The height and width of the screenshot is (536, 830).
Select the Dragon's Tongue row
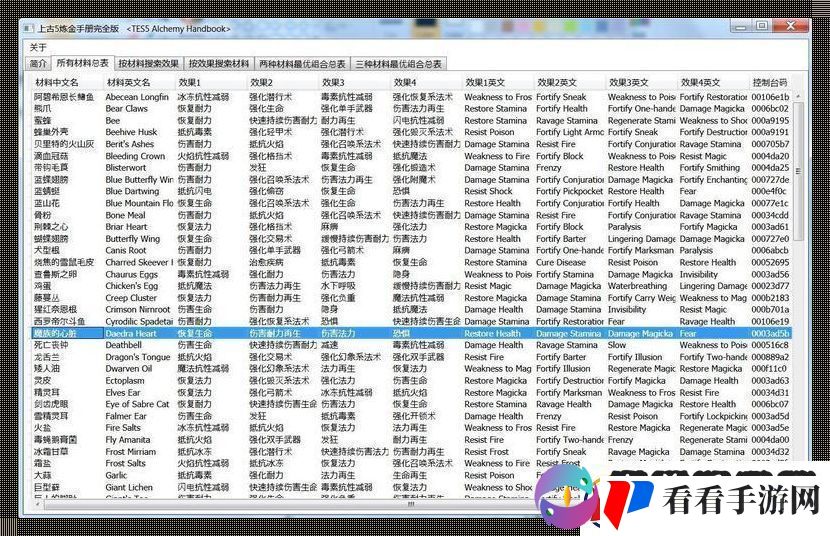pyautogui.click(x=412, y=357)
